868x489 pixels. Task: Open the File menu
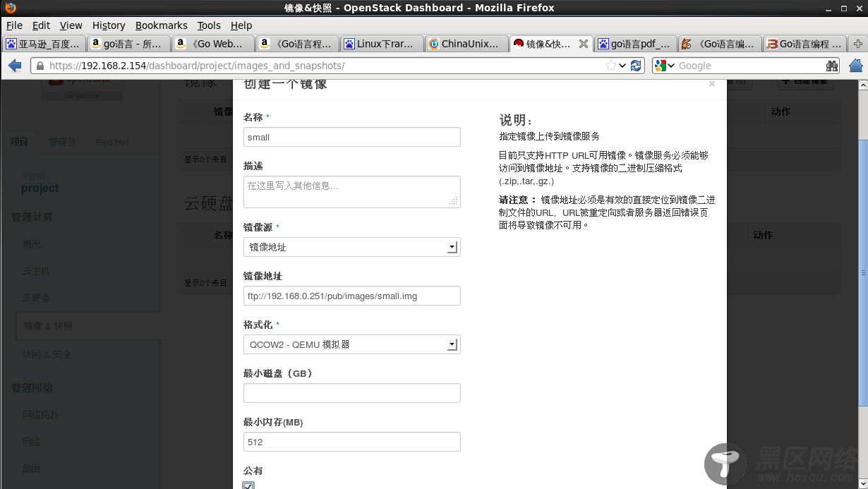click(14, 25)
